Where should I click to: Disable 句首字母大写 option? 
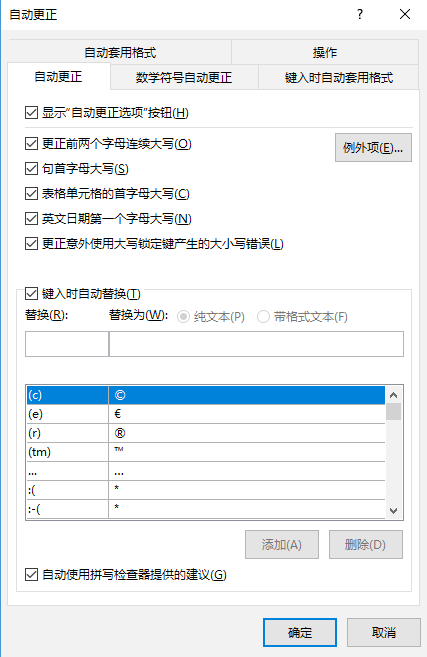31,169
